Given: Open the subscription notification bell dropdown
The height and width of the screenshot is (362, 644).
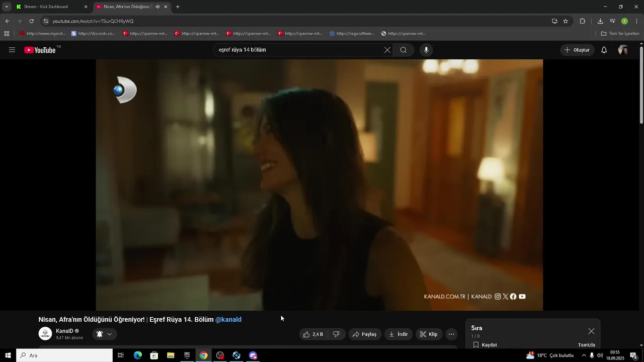Looking at the screenshot, I should pyautogui.click(x=104, y=334).
